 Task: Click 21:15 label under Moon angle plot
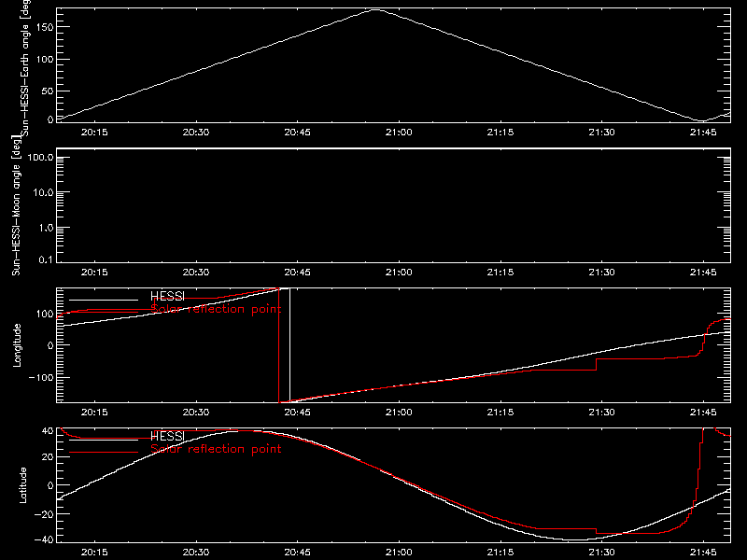tap(500, 272)
